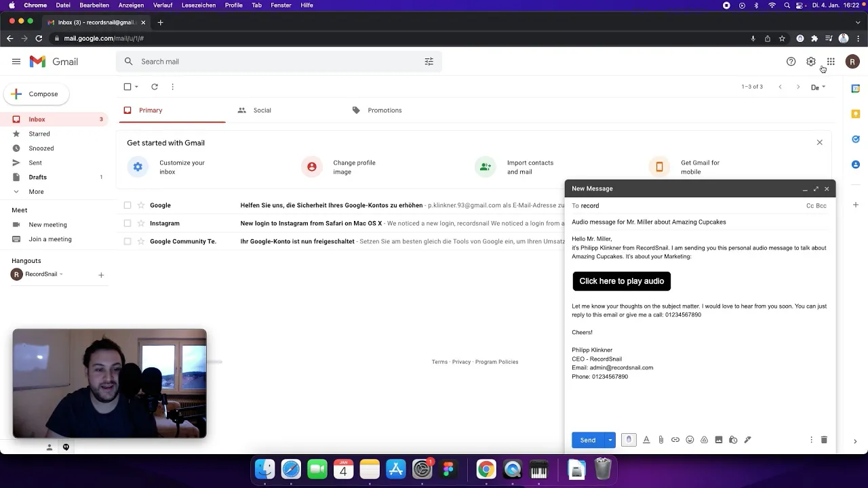
Task: Star the Google Community Te. email
Action: (x=141, y=241)
